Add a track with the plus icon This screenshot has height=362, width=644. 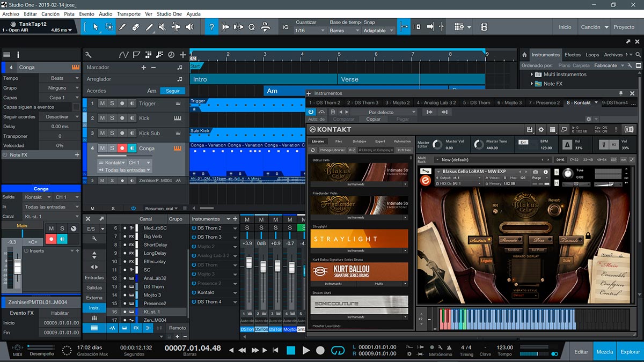pos(183,55)
